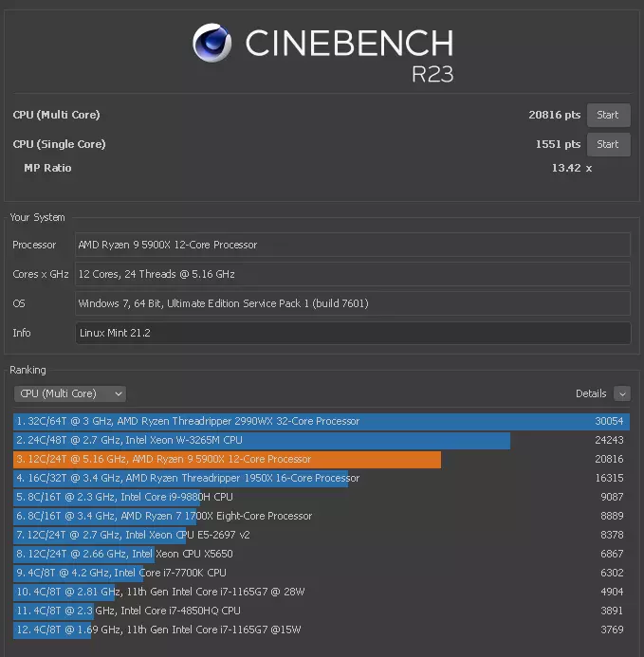644x657 pixels.
Task: Click the Processor field showing AMD Ryzen 9 5900X
Action: (x=353, y=245)
